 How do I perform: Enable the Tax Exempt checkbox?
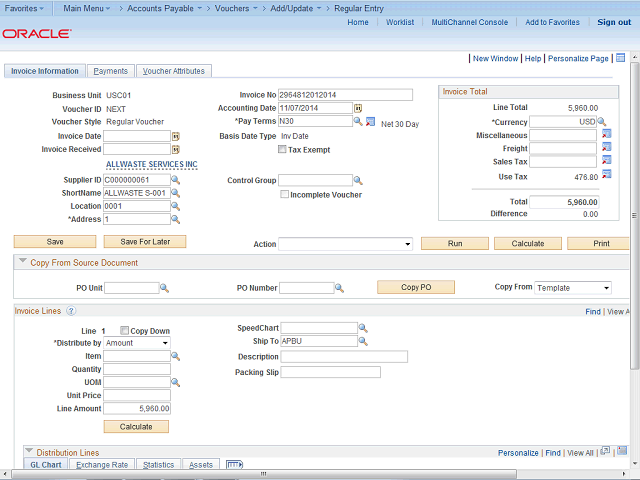[x=282, y=150]
